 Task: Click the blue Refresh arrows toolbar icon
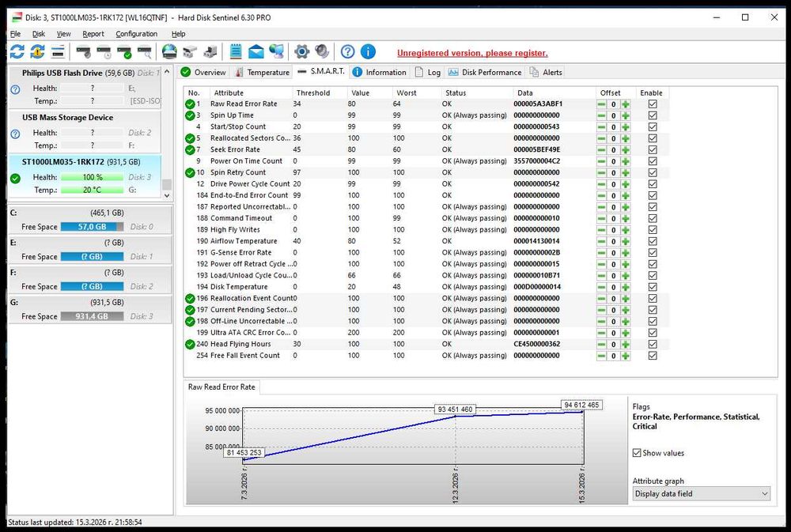click(x=17, y=52)
